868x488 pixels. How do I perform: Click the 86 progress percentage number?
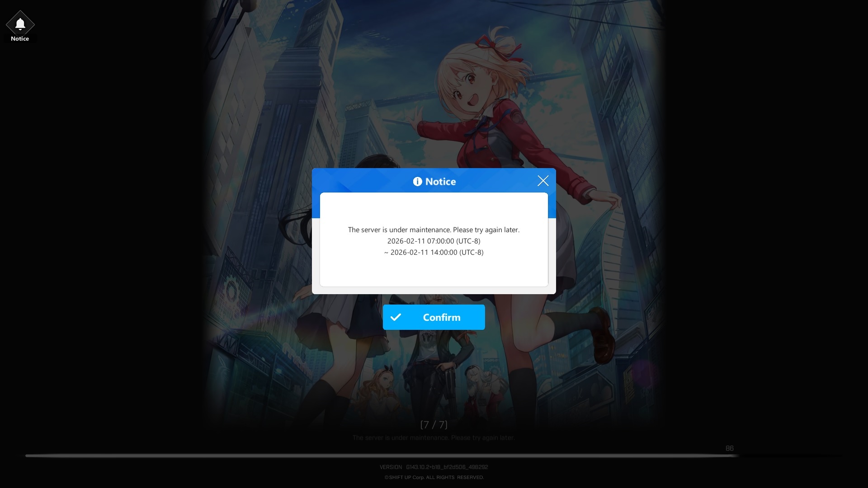729,448
